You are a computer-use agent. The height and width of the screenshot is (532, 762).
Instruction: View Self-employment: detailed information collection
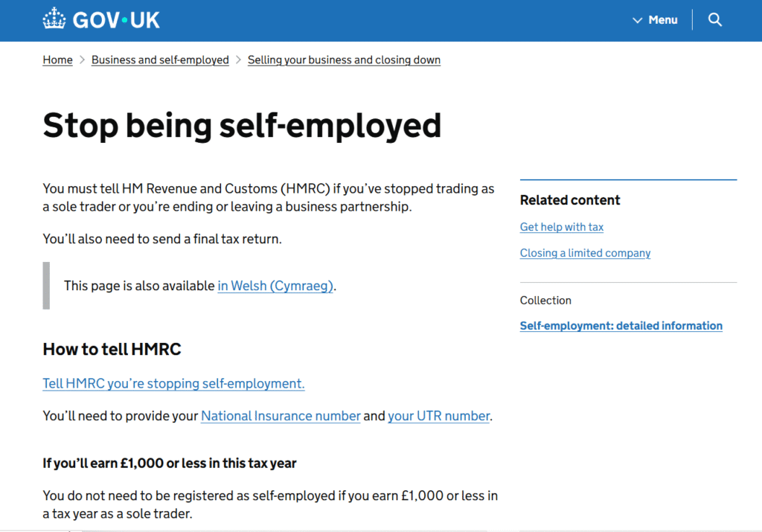tap(621, 325)
